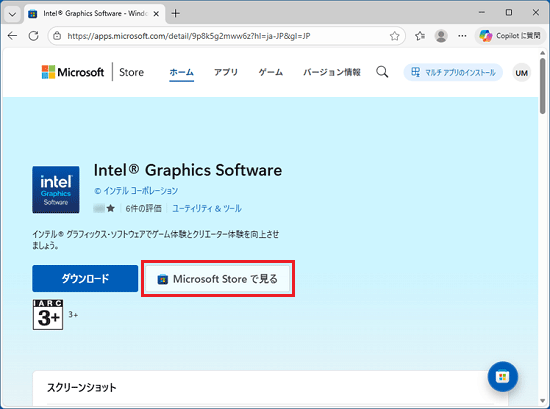Click the IARC 3+ rating badge

[x=48, y=315]
